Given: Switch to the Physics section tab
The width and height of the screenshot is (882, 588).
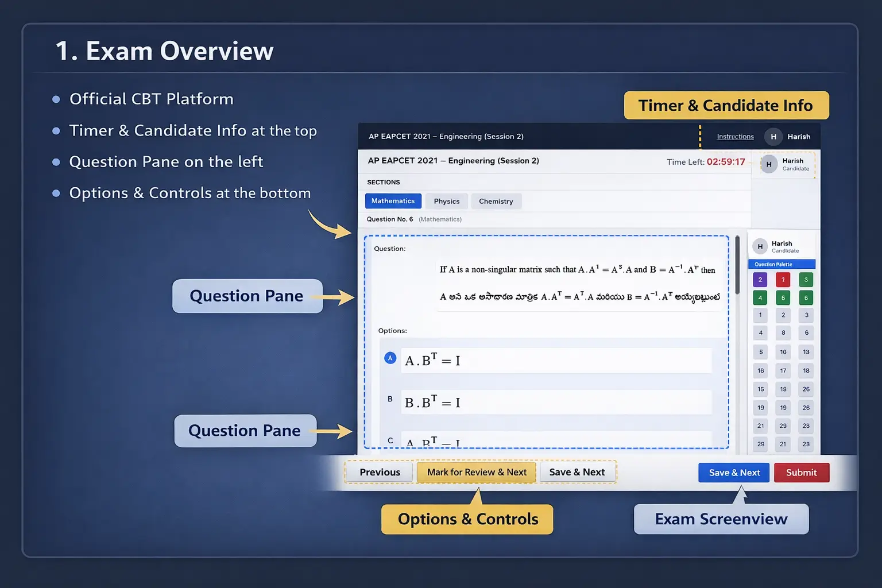Looking at the screenshot, I should point(447,202).
